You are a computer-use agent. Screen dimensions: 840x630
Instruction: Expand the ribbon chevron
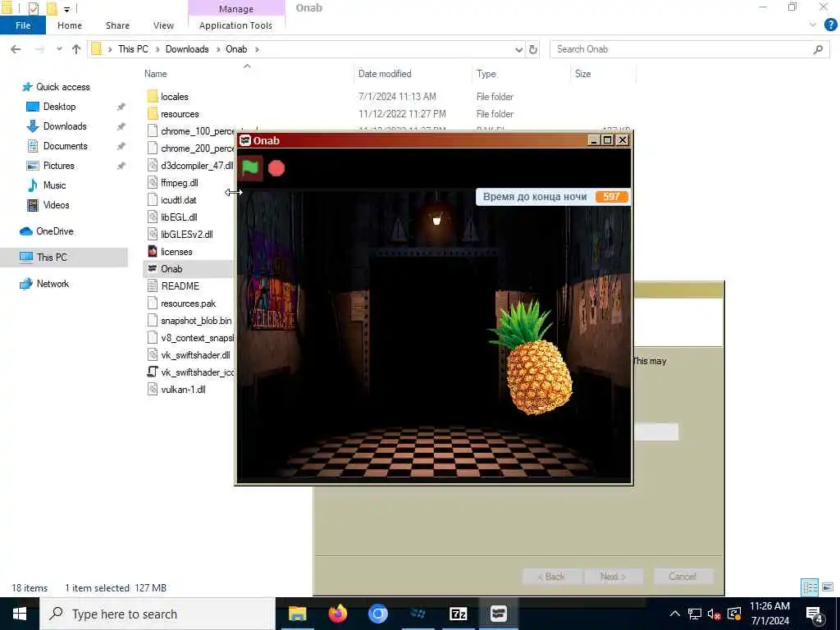813,25
